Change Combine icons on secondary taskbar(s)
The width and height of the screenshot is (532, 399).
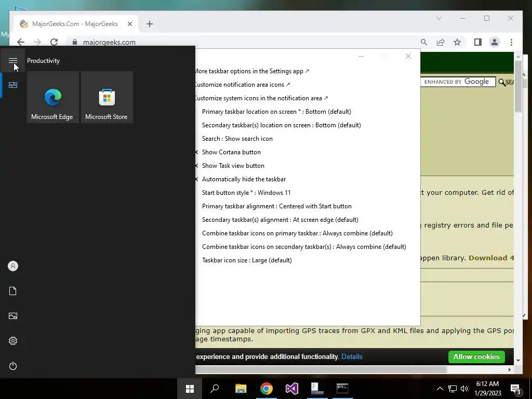pyautogui.click(x=304, y=247)
